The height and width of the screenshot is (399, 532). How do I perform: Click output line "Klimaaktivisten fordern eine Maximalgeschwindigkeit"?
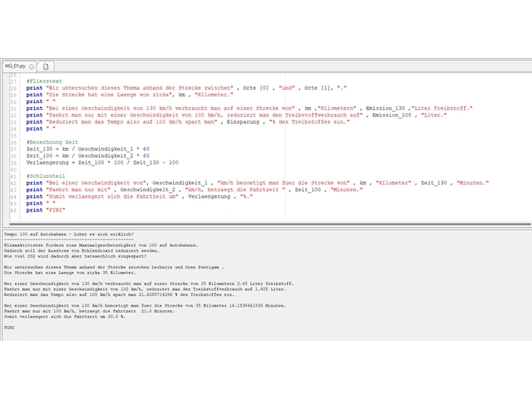[101, 245]
